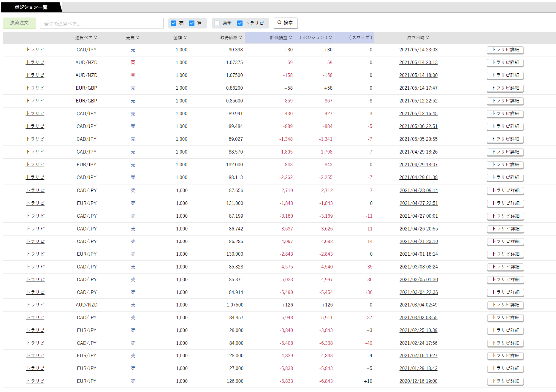Click トラリピ link in the 90.398 row
The width and height of the screenshot is (556, 392).
(35, 50)
